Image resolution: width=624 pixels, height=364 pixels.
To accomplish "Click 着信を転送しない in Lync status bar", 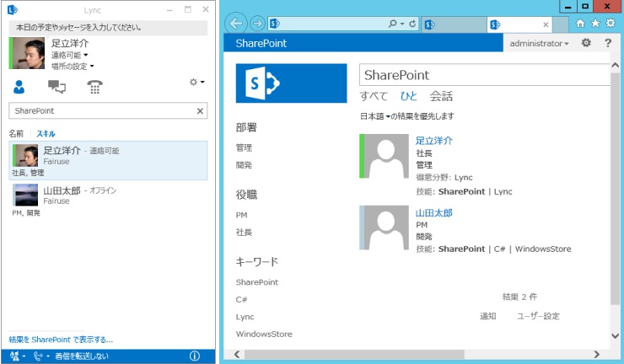I will pyautogui.click(x=82, y=356).
